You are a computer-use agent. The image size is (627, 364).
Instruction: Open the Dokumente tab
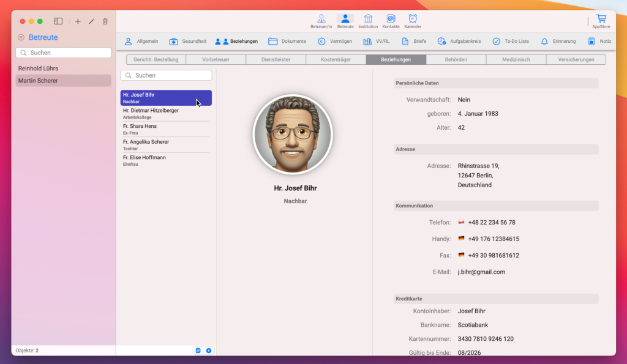[287, 41]
